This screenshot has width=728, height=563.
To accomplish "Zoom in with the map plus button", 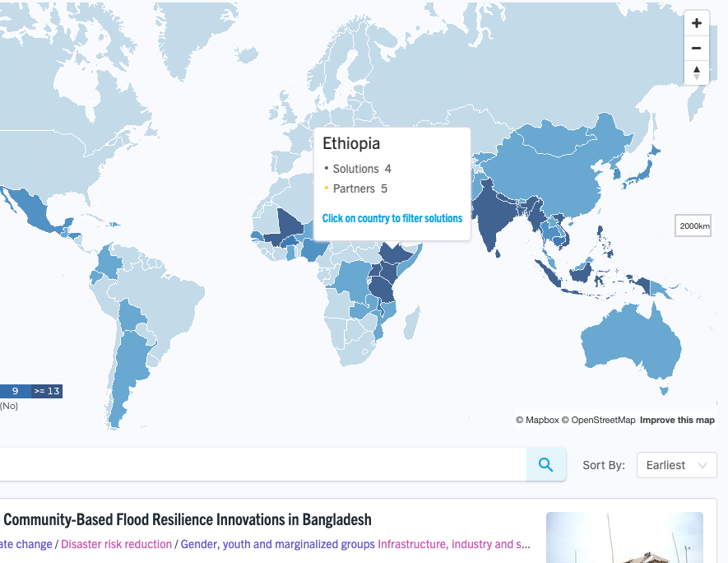I will 697,23.
